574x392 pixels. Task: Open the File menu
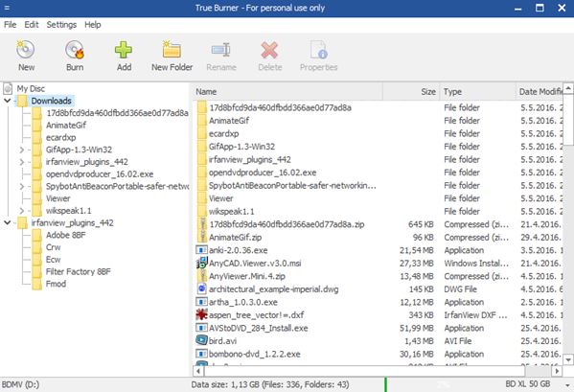pyautogui.click(x=10, y=25)
